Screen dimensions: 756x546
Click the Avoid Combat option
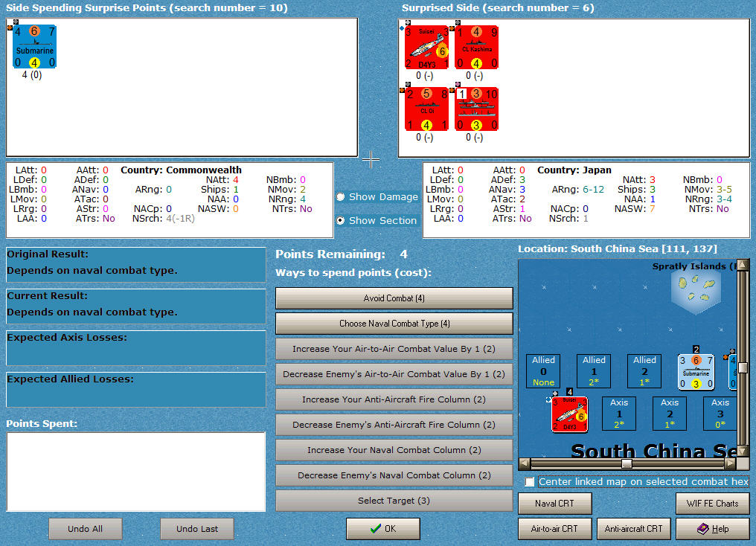(394, 298)
